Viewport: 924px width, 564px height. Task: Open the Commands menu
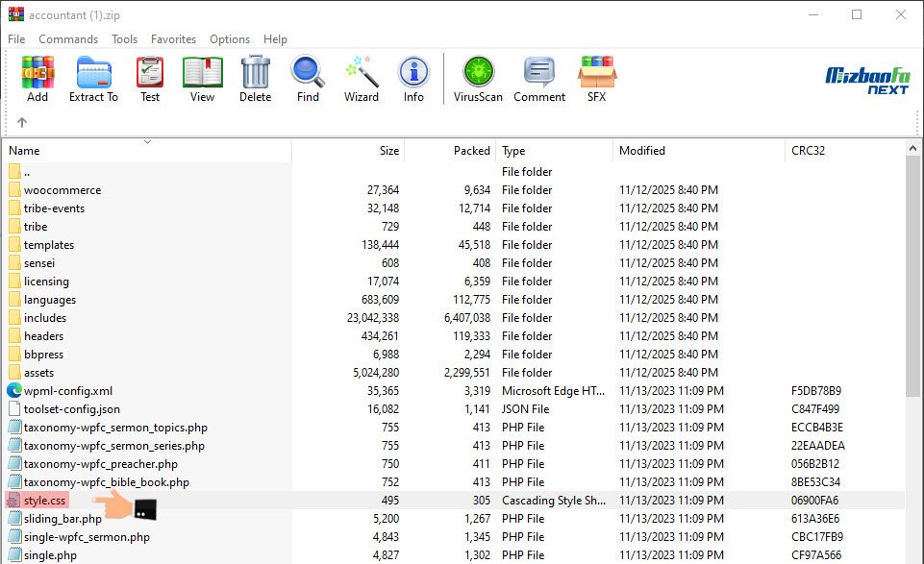(68, 39)
